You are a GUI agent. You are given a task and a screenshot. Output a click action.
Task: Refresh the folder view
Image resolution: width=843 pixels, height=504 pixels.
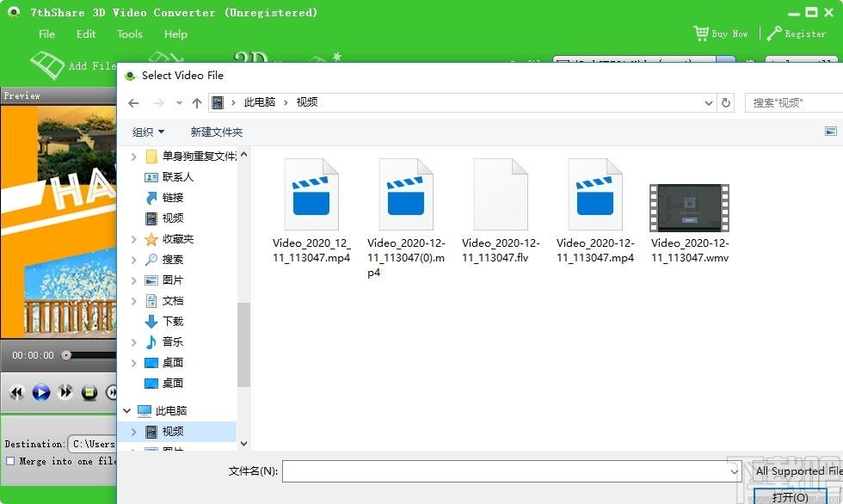click(x=726, y=102)
